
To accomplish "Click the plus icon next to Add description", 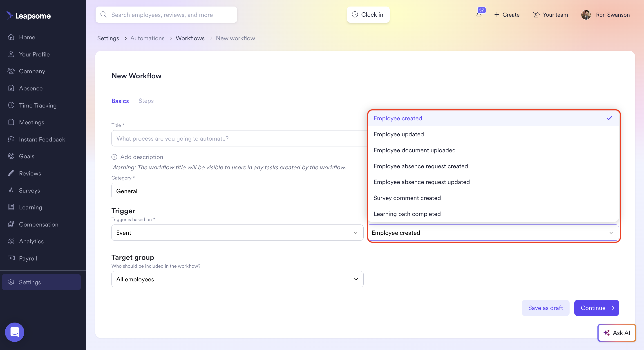I will point(114,157).
